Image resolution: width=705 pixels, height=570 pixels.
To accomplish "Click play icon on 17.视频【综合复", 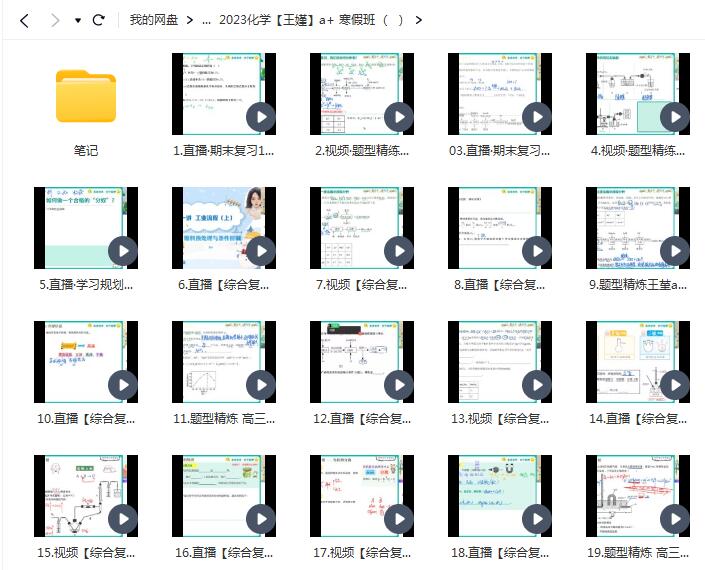I will (399, 519).
